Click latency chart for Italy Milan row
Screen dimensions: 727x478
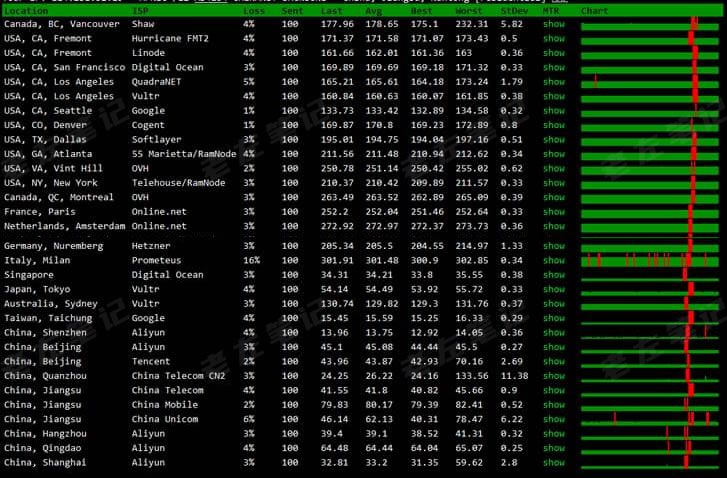650,260
